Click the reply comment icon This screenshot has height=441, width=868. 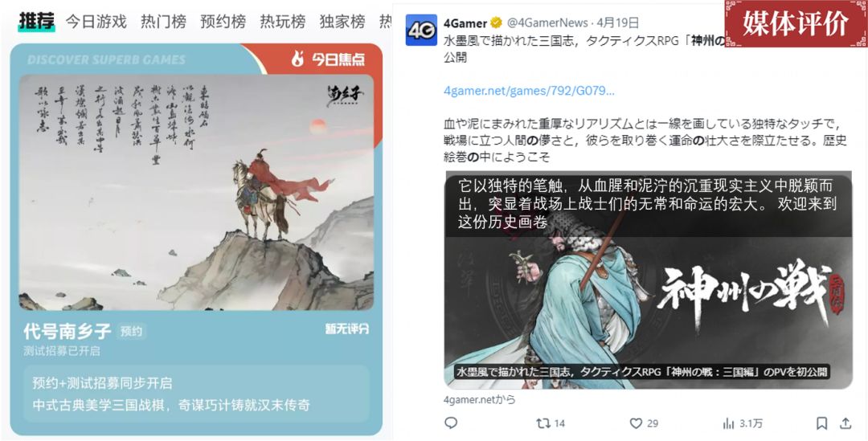pos(451,423)
